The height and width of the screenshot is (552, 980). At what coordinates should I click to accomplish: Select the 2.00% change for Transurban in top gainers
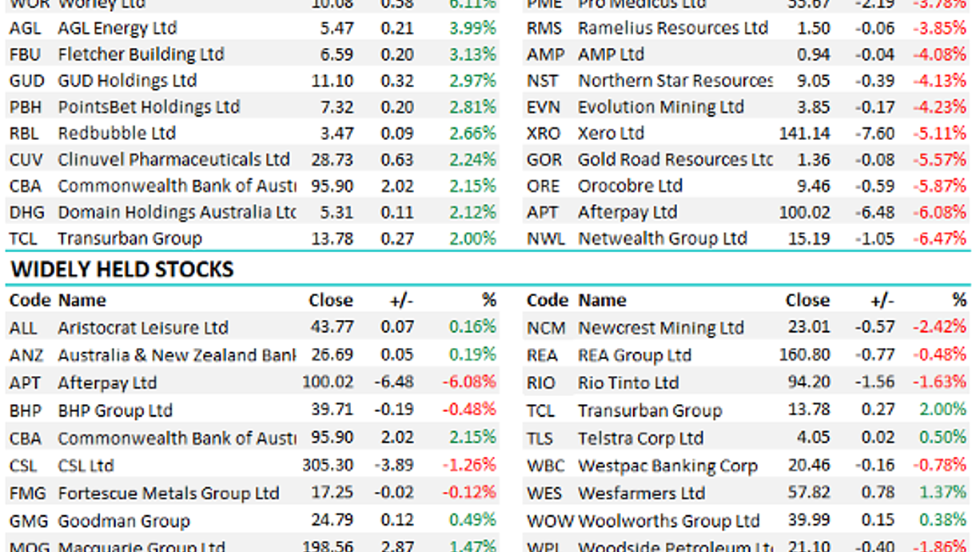tap(472, 238)
